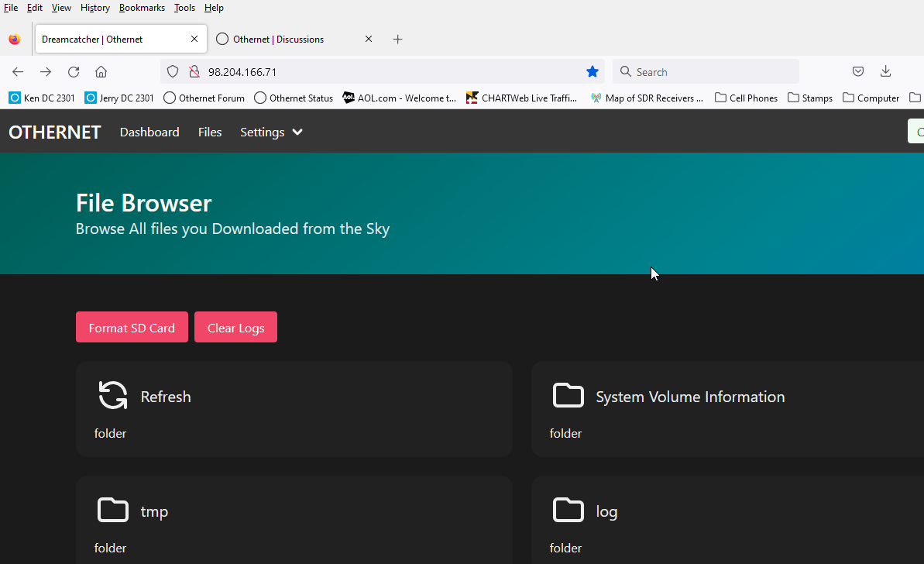
Task: Open the tracking protection shield icon
Action: [x=173, y=72]
